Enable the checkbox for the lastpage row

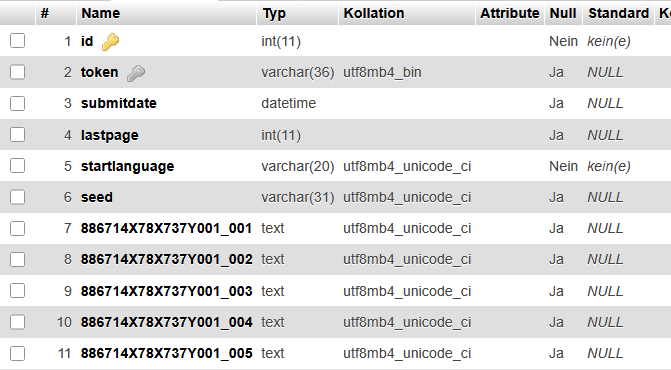[18, 135]
